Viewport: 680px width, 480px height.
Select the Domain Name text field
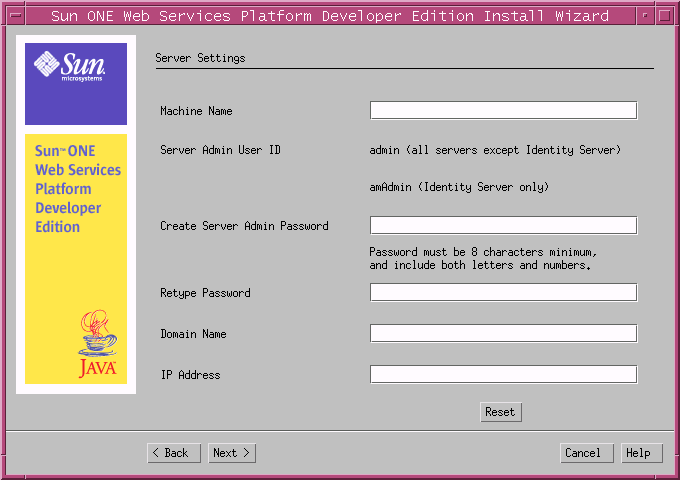tap(503, 333)
